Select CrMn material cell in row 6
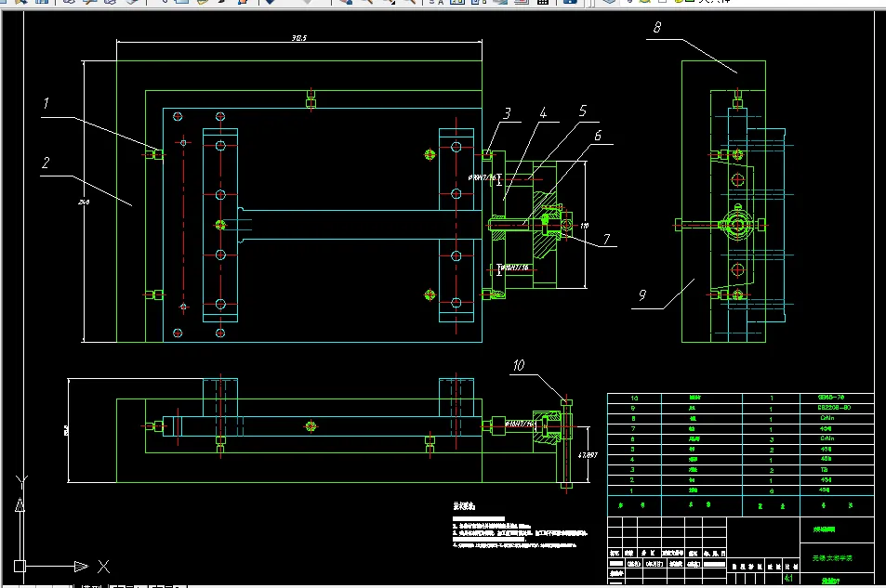 (827, 438)
